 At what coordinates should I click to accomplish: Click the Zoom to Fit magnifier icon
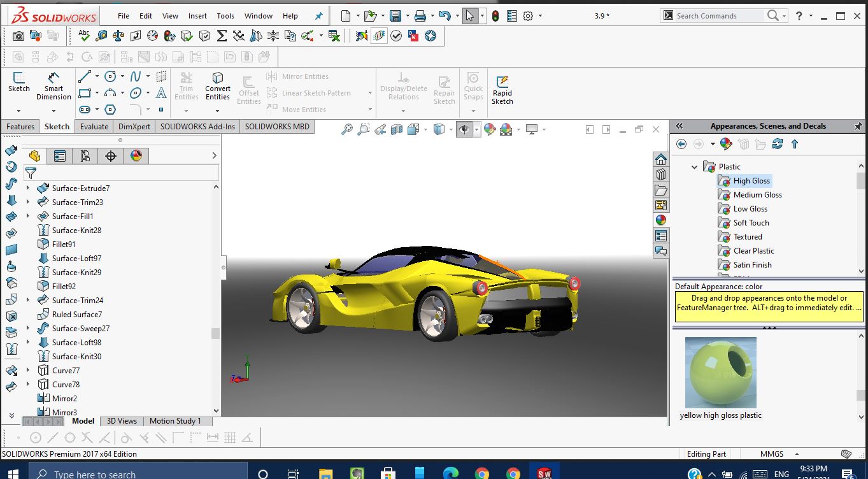[346, 129]
